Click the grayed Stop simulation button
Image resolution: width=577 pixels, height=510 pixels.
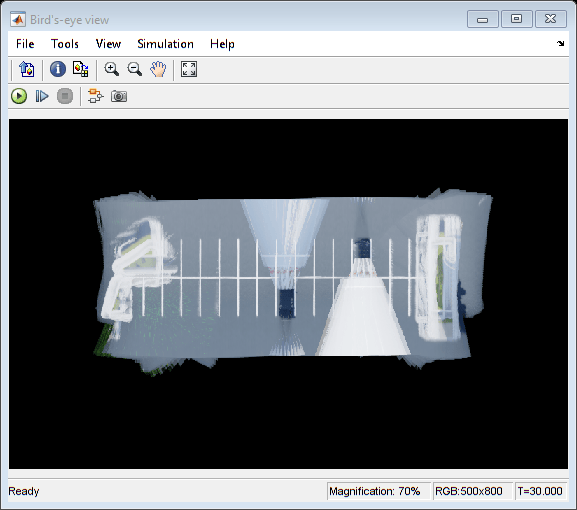[x=65, y=96]
